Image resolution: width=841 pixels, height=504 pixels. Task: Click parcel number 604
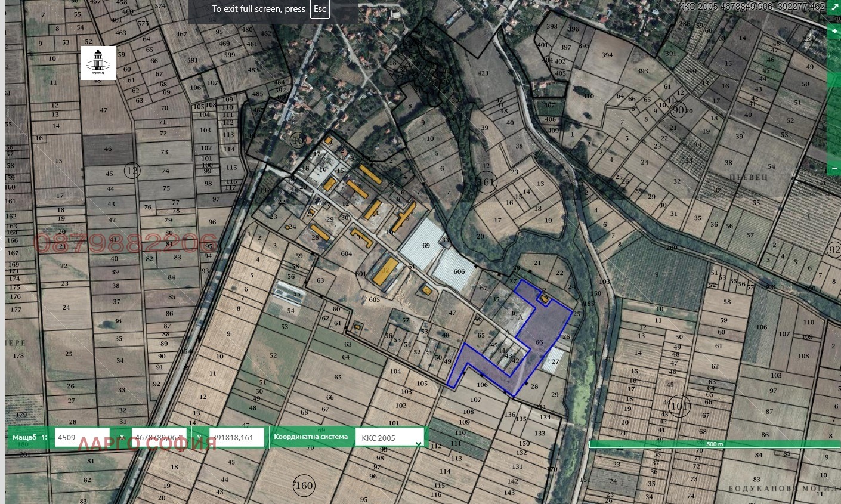[347, 253]
